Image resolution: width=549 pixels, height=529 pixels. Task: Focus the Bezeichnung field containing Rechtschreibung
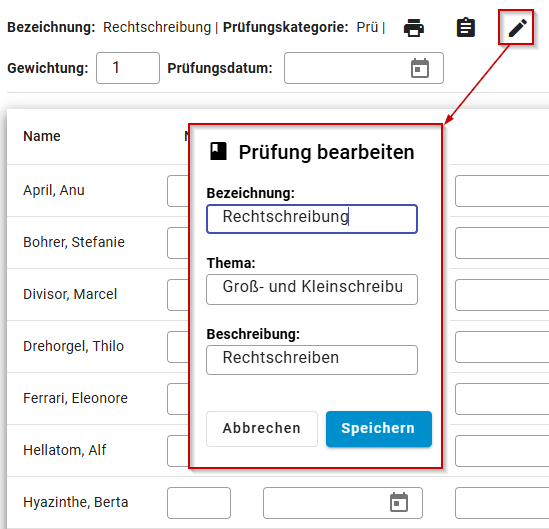click(312, 219)
